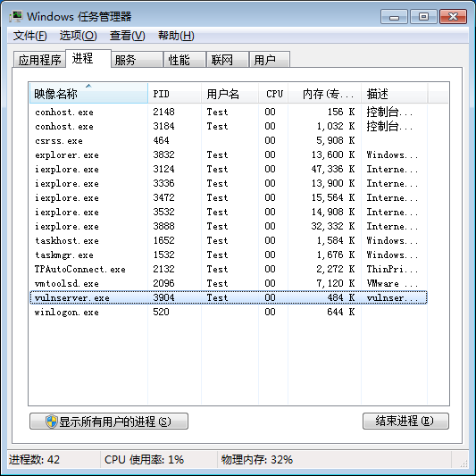This screenshot has height=476, width=476.
Task: Sort by the 映像名称 column header arrow
Action: 88,86
